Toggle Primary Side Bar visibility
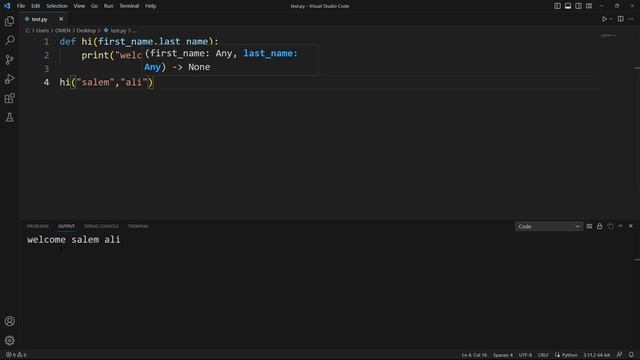 [557, 6]
